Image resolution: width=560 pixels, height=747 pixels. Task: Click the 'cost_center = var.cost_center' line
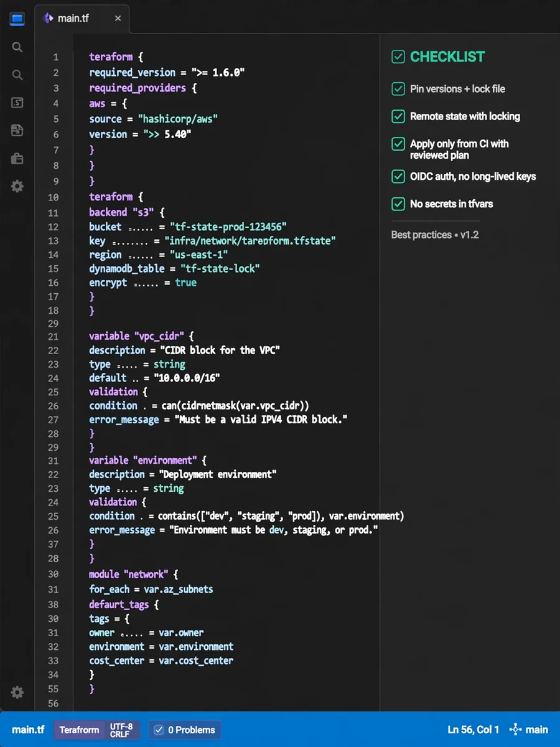tap(161, 660)
